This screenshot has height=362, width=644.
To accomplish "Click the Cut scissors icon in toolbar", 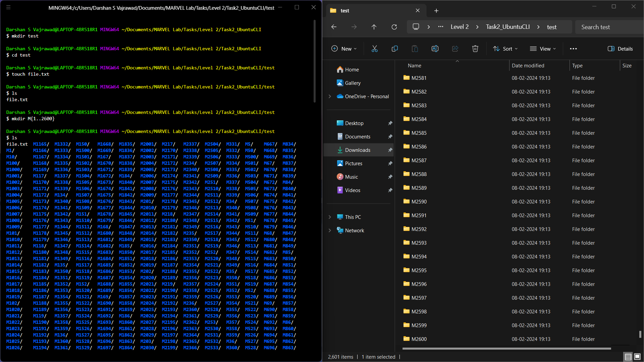I will click(375, 49).
